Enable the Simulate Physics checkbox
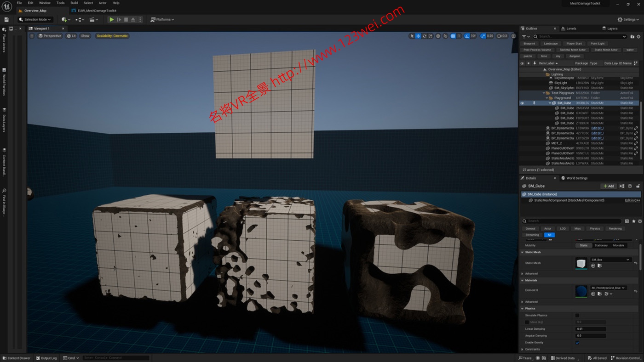Image resolution: width=644 pixels, height=362 pixels. coord(578,316)
